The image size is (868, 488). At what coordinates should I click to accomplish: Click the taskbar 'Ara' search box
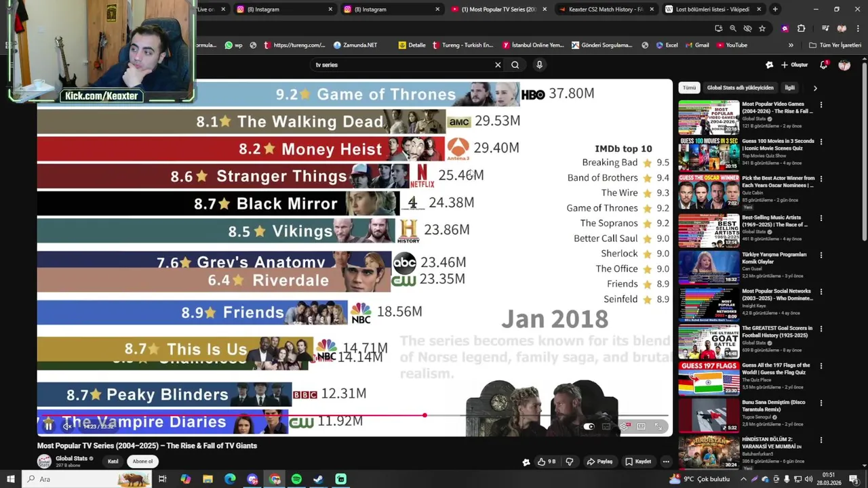88,479
